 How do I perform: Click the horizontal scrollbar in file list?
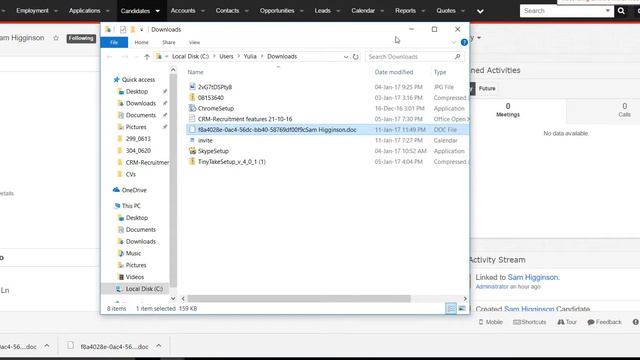click(299, 299)
